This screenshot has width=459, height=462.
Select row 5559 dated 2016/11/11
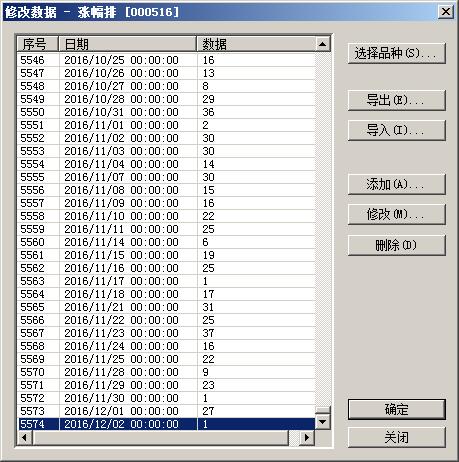[x=166, y=229]
